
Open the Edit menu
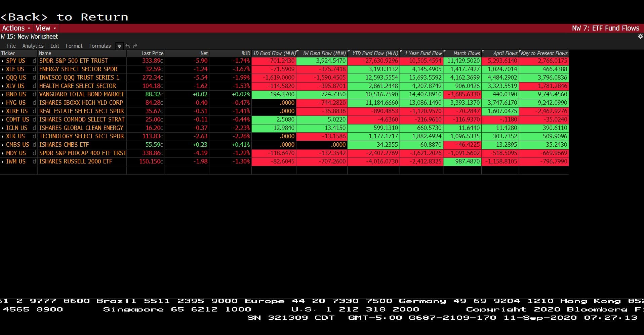point(55,46)
